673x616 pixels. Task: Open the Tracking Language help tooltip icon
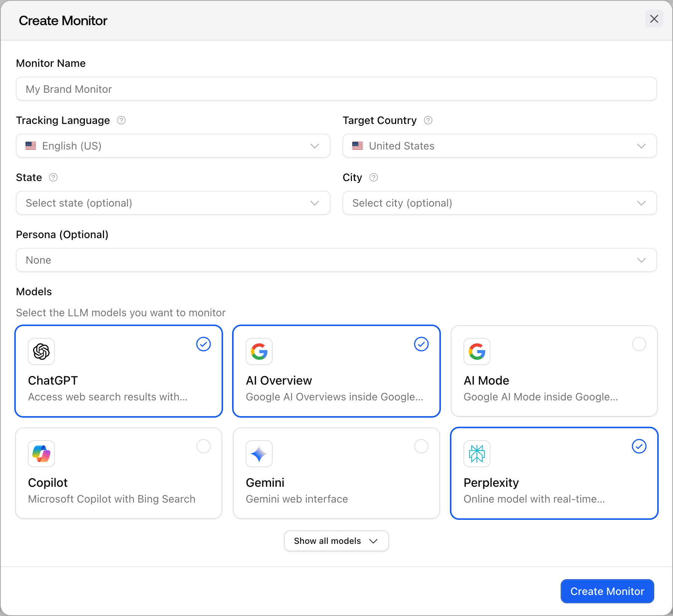coord(121,120)
